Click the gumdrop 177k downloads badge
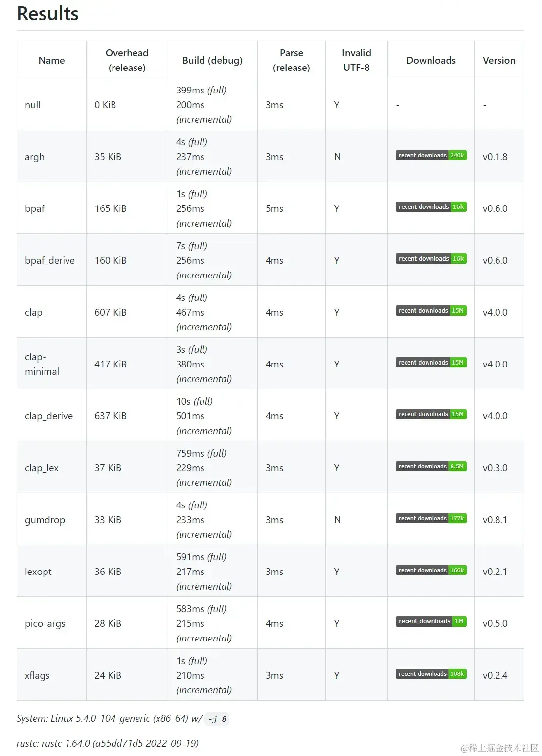The image size is (542, 756). click(x=431, y=518)
